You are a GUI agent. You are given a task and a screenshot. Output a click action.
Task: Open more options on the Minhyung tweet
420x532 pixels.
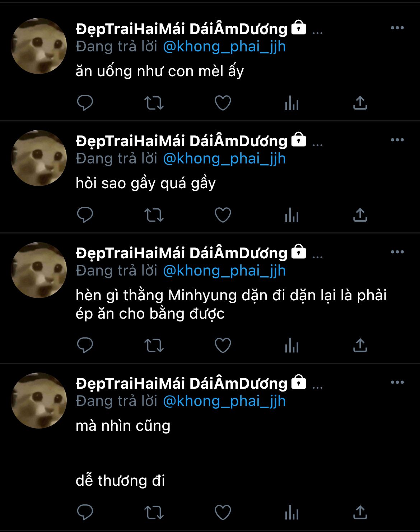[397, 252]
